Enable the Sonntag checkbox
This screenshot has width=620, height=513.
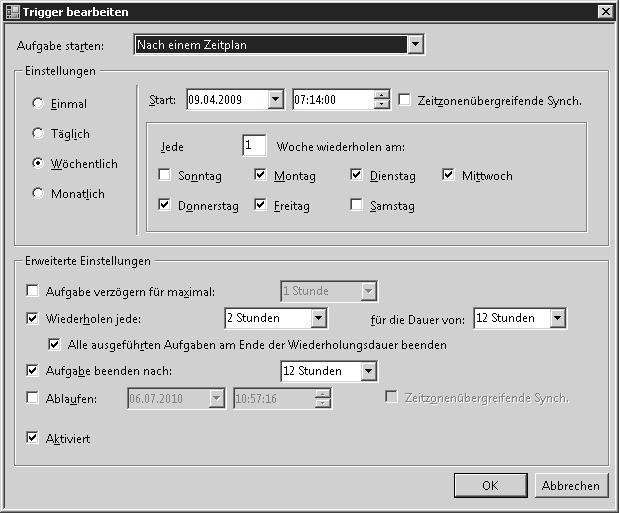(164, 174)
